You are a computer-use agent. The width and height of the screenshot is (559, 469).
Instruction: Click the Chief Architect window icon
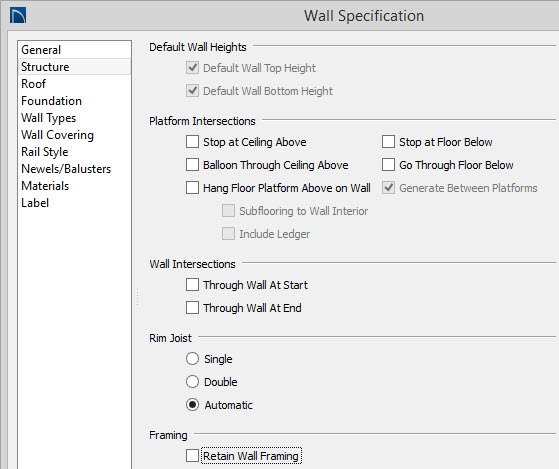click(x=18, y=16)
